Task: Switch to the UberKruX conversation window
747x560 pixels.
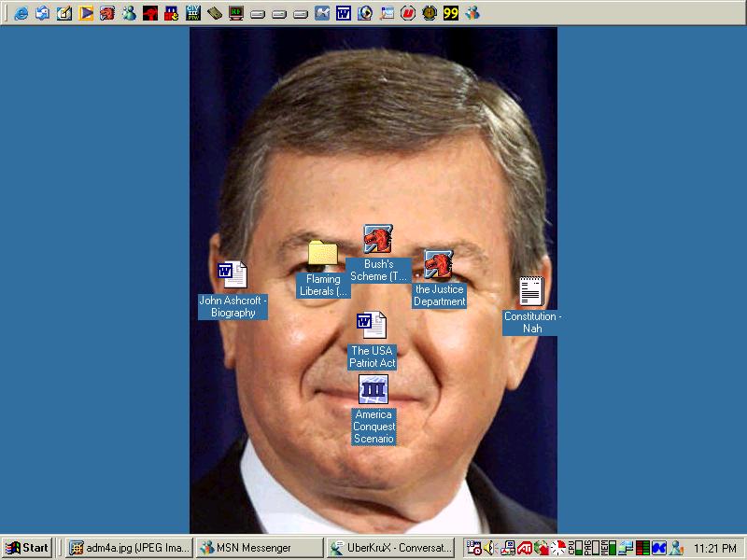Action: [x=390, y=548]
